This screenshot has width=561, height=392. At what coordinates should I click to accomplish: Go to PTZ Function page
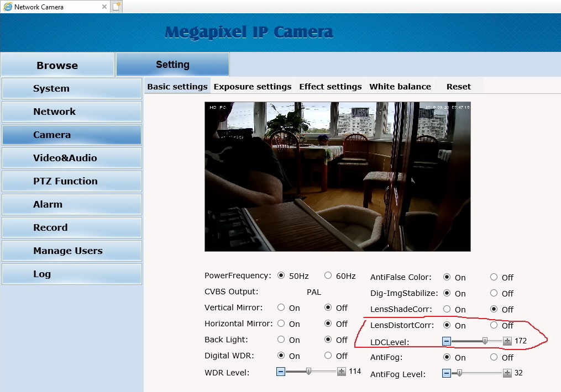(71, 181)
